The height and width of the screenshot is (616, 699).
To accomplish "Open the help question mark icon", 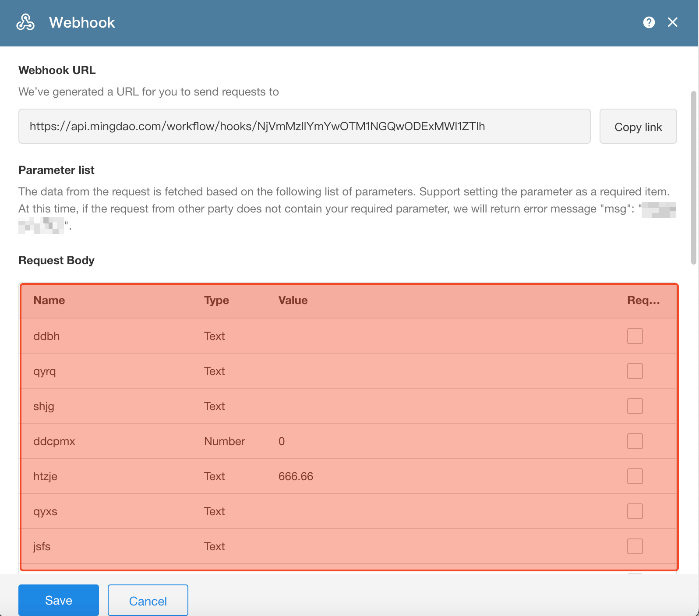I will [x=649, y=22].
